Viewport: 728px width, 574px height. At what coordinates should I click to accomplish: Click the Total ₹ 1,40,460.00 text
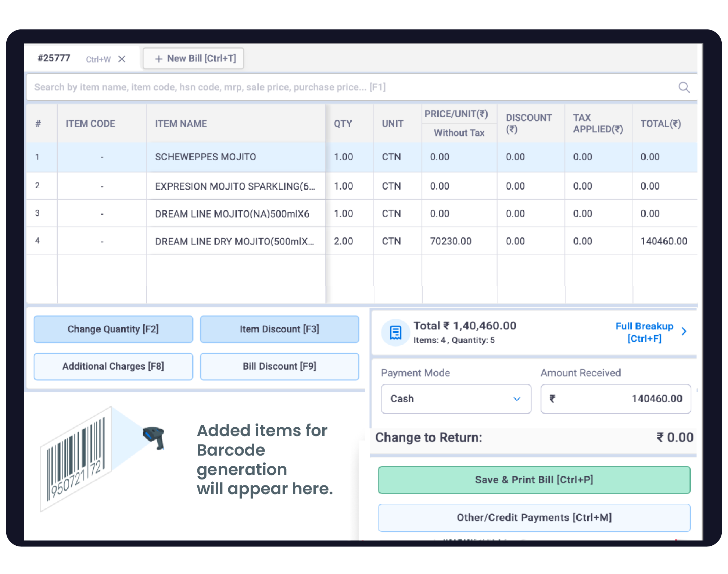pyautogui.click(x=465, y=326)
